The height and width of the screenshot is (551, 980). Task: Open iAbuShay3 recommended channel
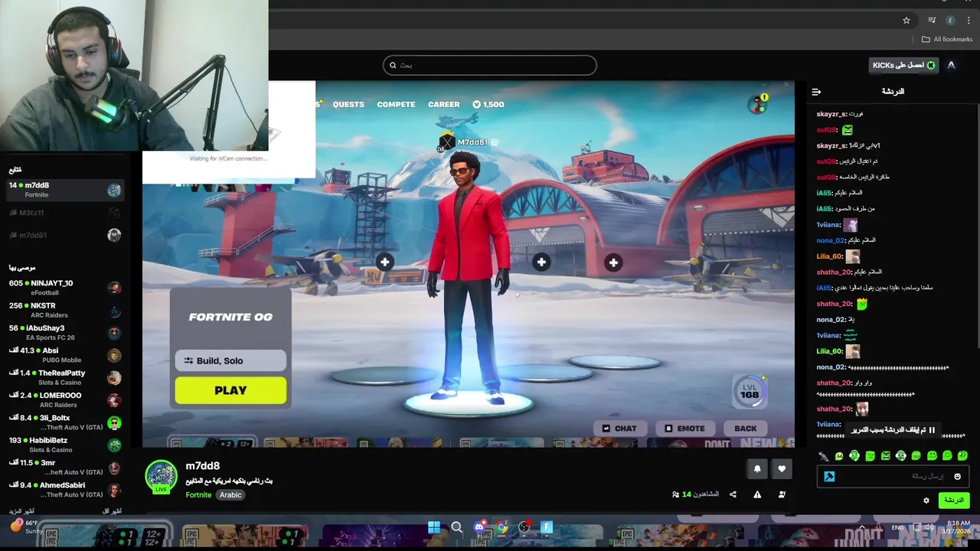coord(65,332)
